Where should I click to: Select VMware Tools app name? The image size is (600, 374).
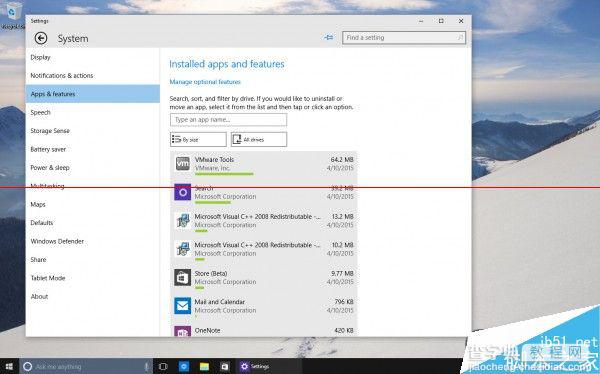point(214,159)
